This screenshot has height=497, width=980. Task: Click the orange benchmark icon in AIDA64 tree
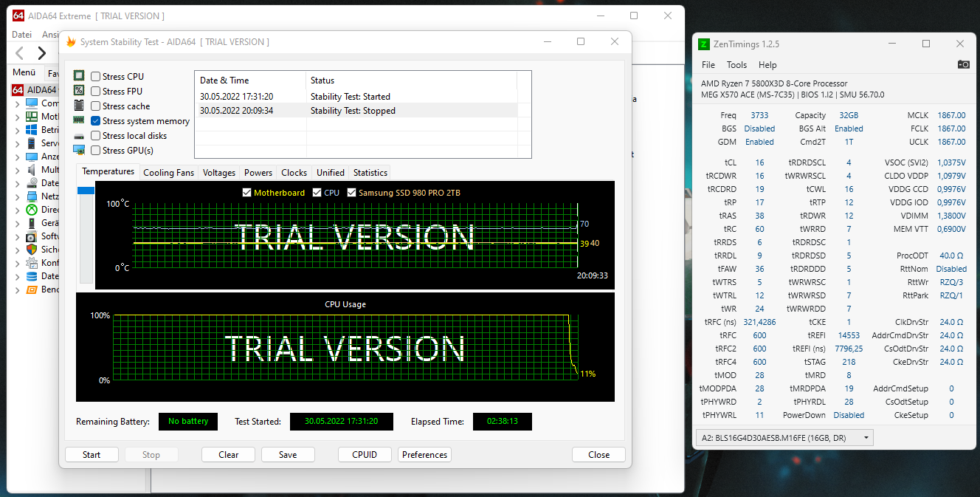[32, 289]
